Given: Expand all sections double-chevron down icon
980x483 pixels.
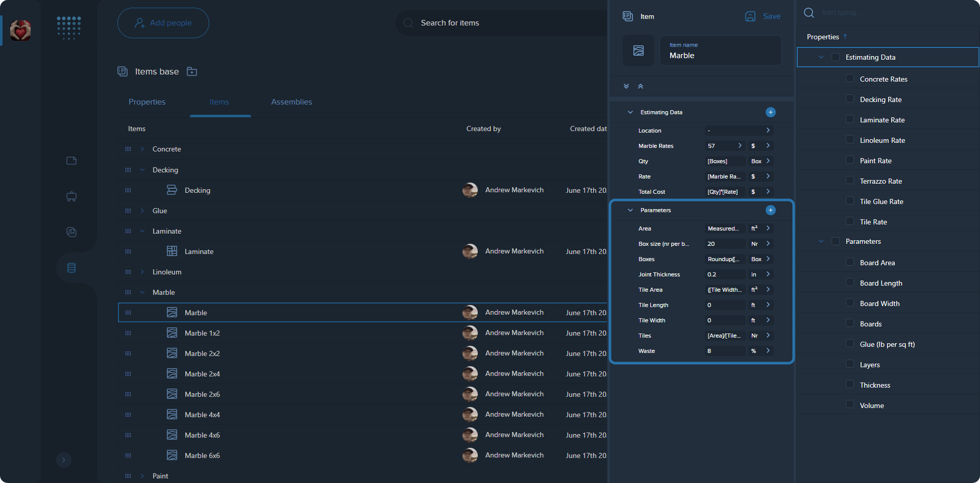Looking at the screenshot, I should 626,86.
